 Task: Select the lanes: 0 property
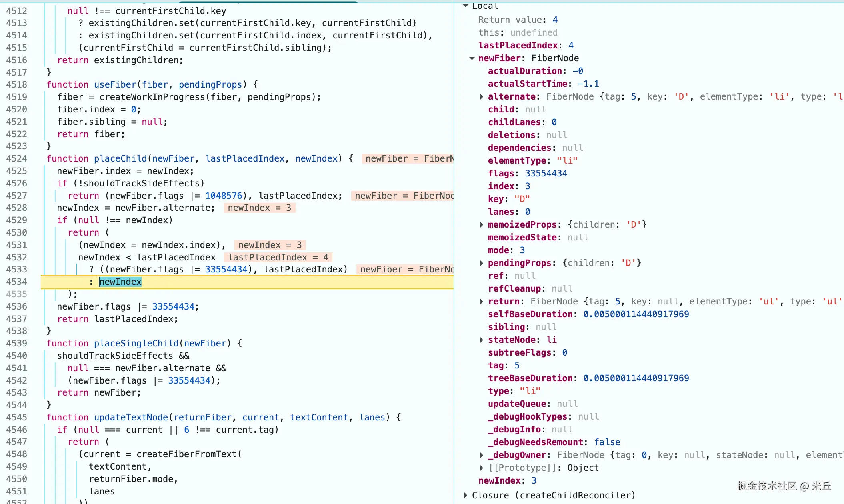click(509, 212)
